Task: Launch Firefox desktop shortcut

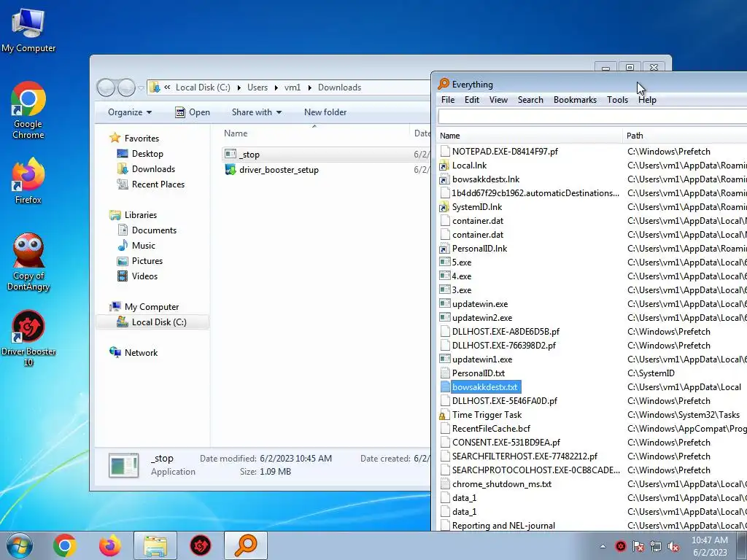Action: (28, 181)
